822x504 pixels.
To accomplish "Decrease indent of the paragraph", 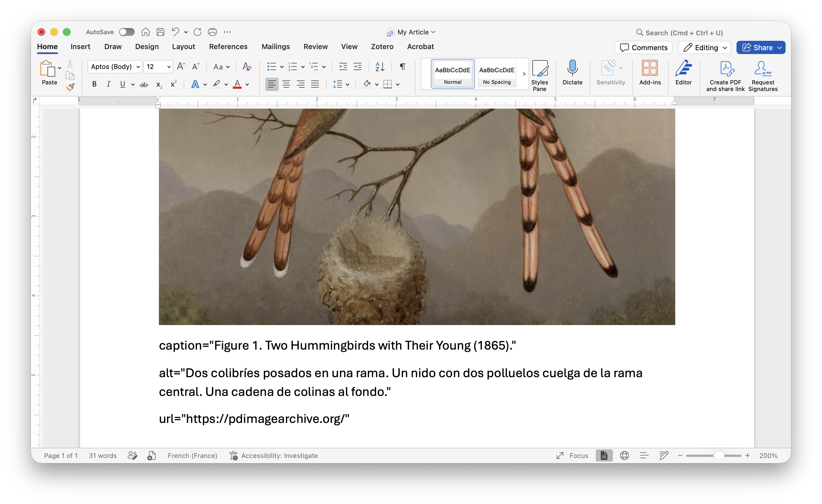I will click(x=343, y=67).
